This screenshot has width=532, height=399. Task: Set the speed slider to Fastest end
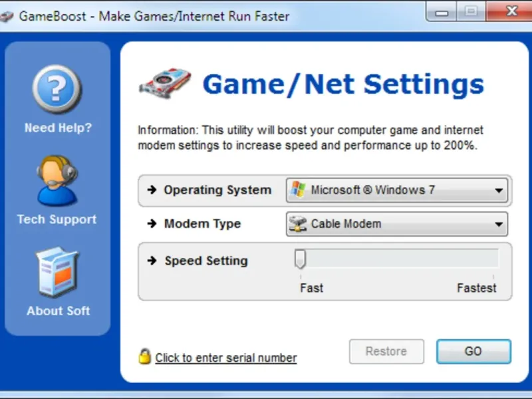point(493,259)
